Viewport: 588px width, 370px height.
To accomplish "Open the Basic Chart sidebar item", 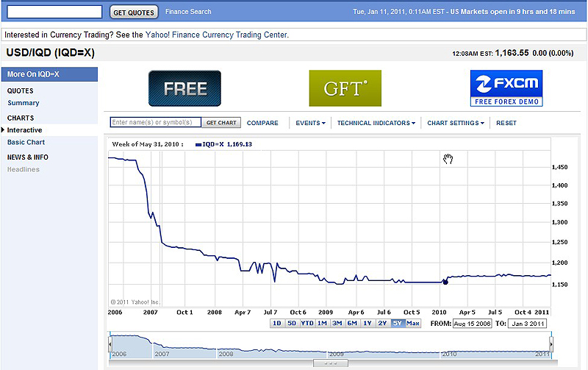I will [x=26, y=142].
